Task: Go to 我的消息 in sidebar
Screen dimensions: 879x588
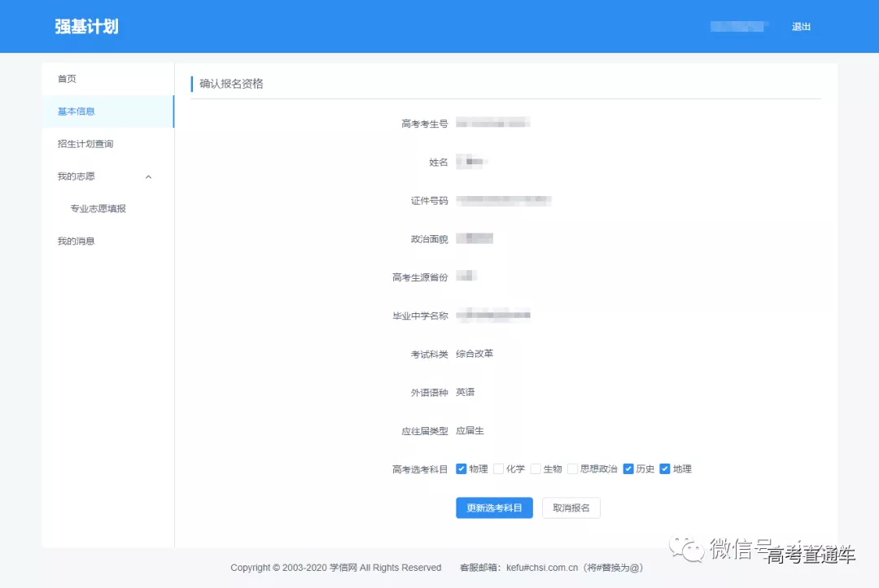Action: click(77, 242)
